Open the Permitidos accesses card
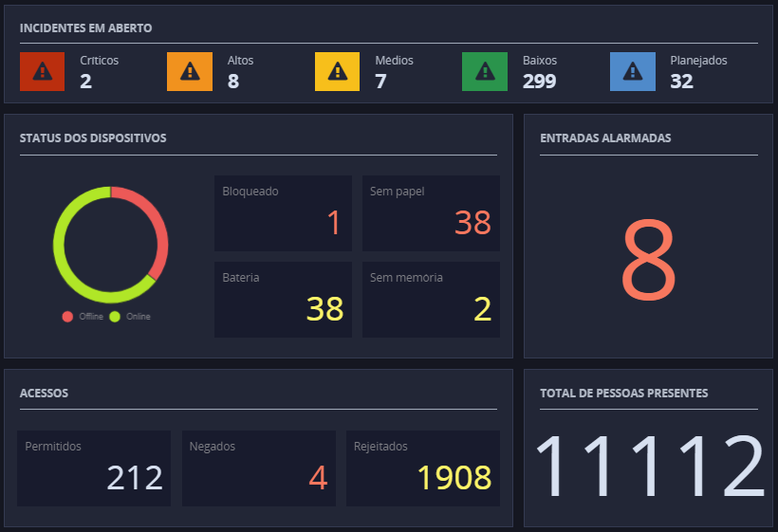 [94, 468]
